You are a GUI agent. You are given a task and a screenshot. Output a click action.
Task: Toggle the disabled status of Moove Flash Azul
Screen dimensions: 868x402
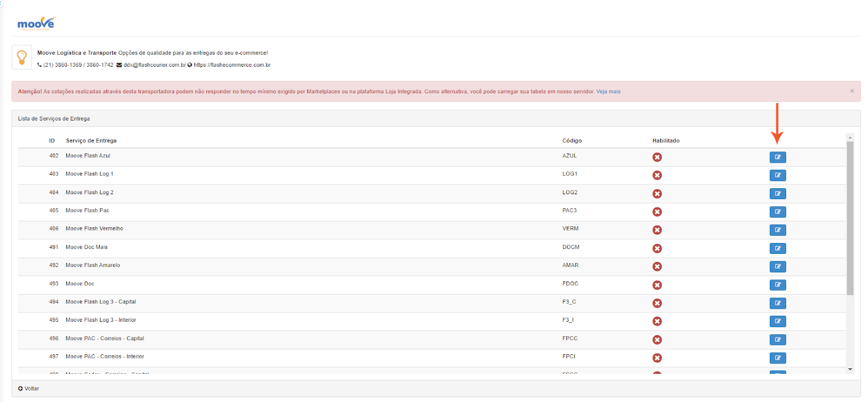coord(657,157)
